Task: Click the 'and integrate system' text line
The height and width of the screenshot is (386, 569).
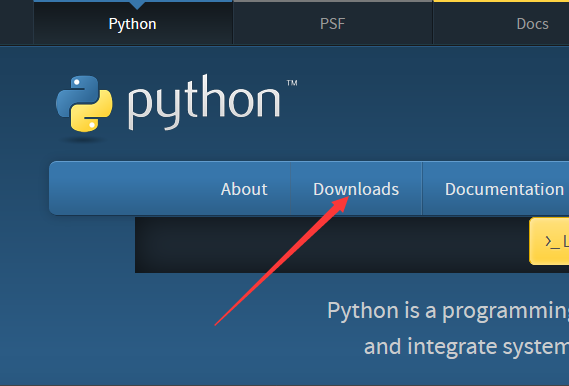Action: (x=466, y=347)
